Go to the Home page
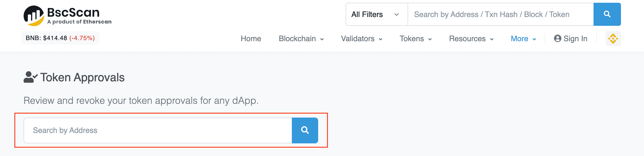 click(x=251, y=39)
